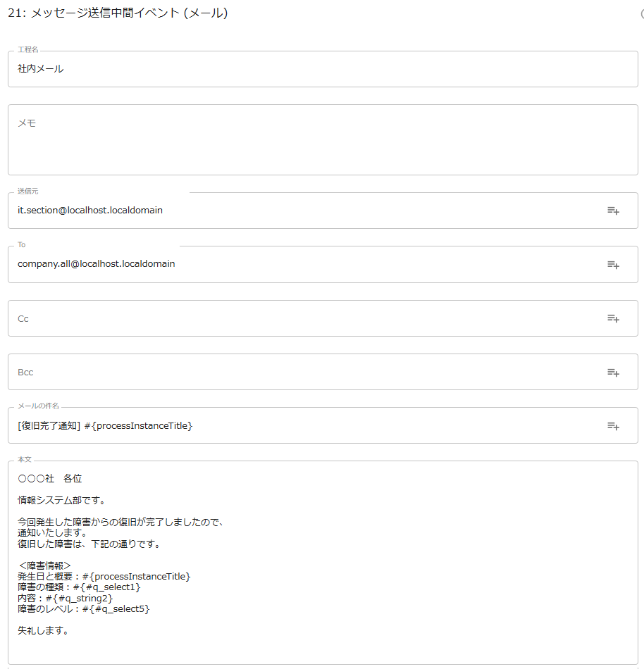Open the insert-variable icon in 送信元 field
The width and height of the screenshot is (644, 669).
pos(613,211)
